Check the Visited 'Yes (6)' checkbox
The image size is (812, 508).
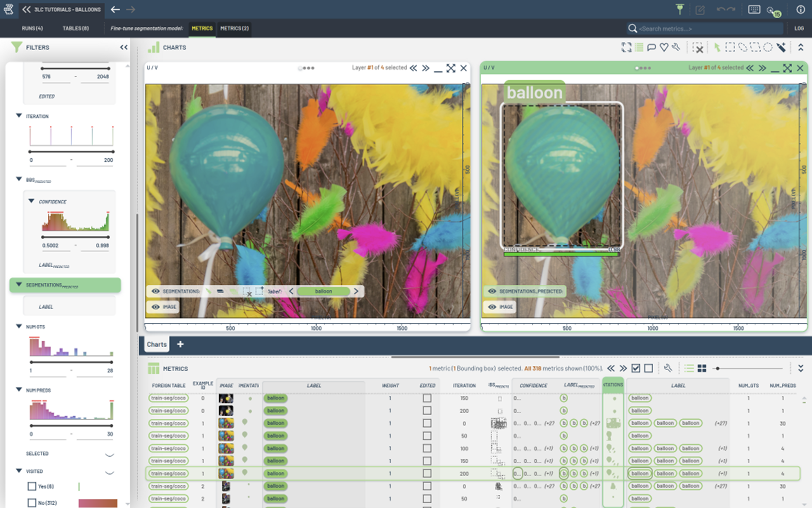coord(32,486)
